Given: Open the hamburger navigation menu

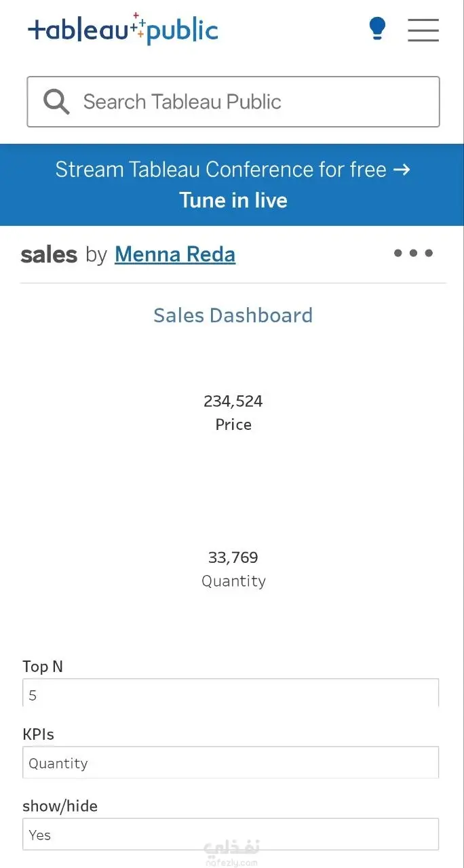Looking at the screenshot, I should click(x=423, y=30).
